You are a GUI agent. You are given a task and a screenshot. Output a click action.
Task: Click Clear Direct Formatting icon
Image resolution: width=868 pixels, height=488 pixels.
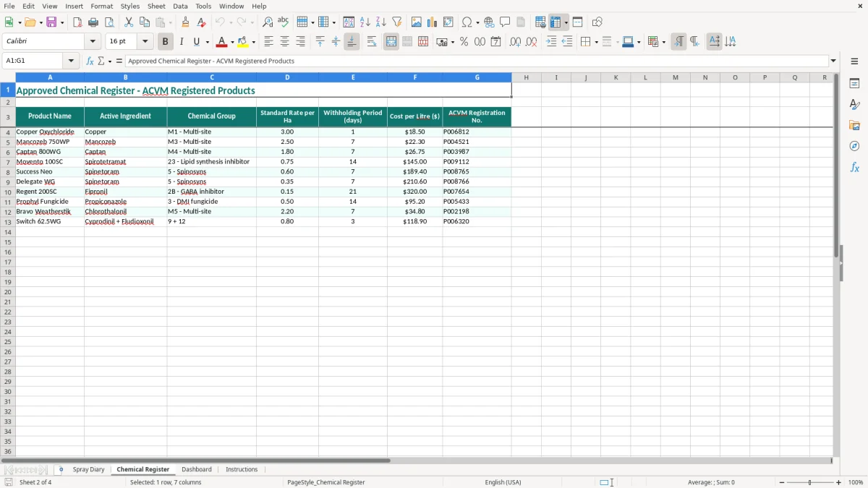coord(202,22)
